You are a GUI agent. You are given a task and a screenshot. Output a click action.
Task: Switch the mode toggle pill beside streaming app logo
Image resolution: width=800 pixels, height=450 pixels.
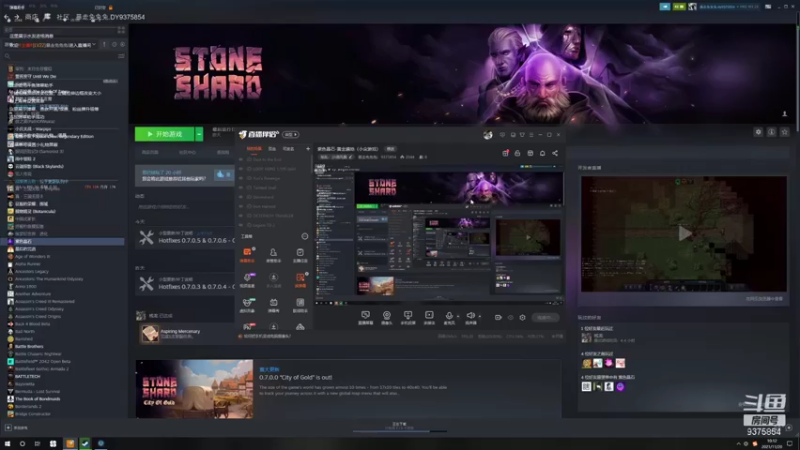(x=291, y=135)
